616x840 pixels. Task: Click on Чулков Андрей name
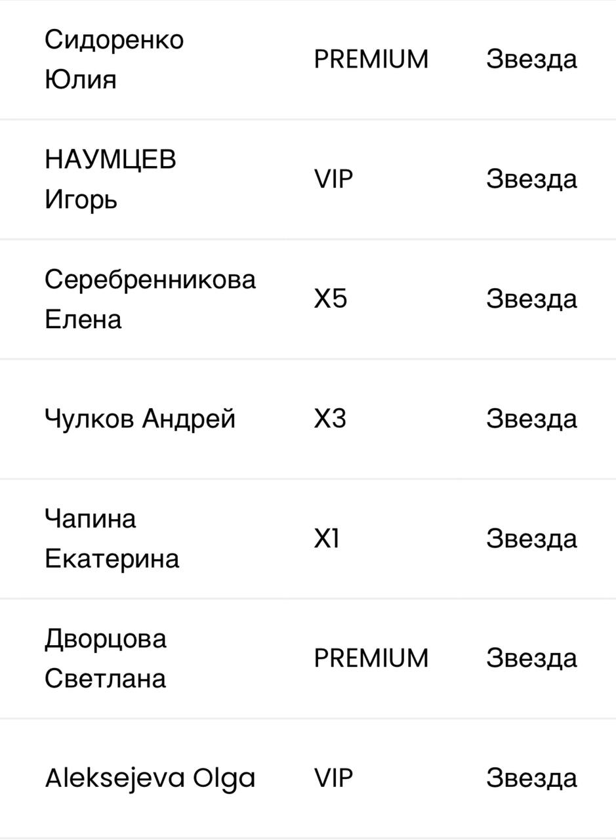tap(140, 418)
